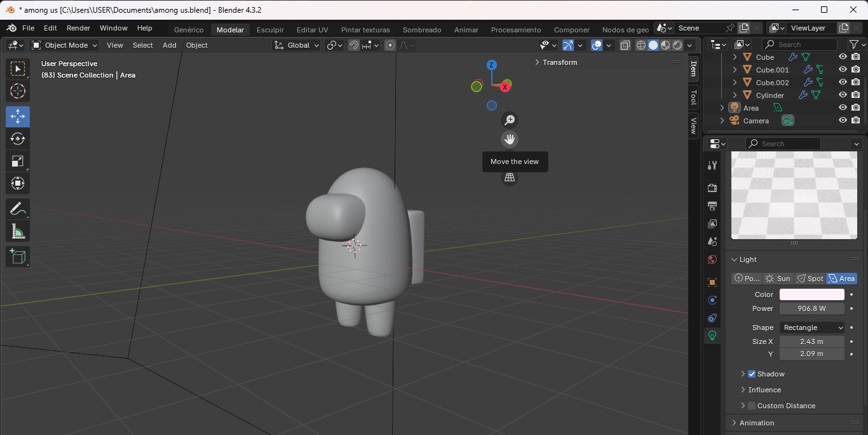
Task: Click the Cube modifier wrench icon
Action: 792,57
